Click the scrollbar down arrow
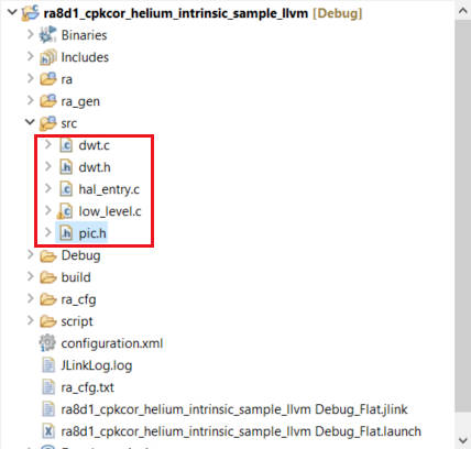Viewport: 471px width, 449px height. point(463,440)
